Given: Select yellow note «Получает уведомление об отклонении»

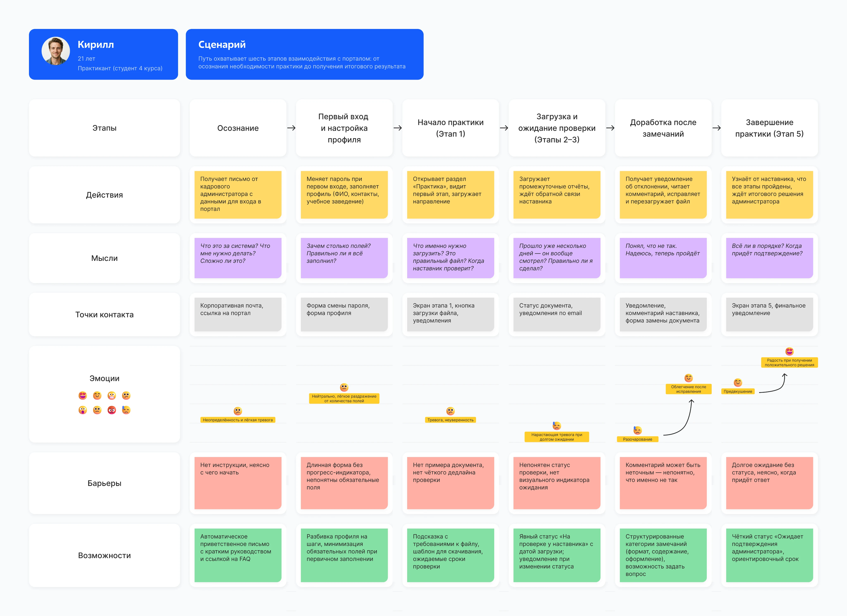Looking at the screenshot, I should pos(663,195).
